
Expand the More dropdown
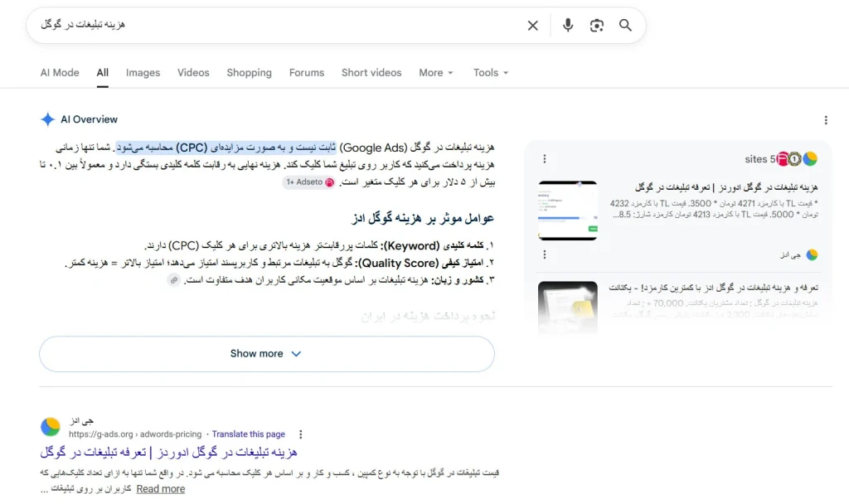point(436,73)
